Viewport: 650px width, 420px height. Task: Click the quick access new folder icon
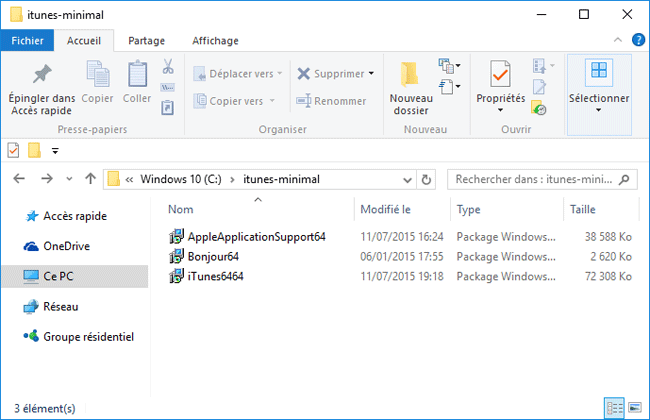click(x=34, y=150)
